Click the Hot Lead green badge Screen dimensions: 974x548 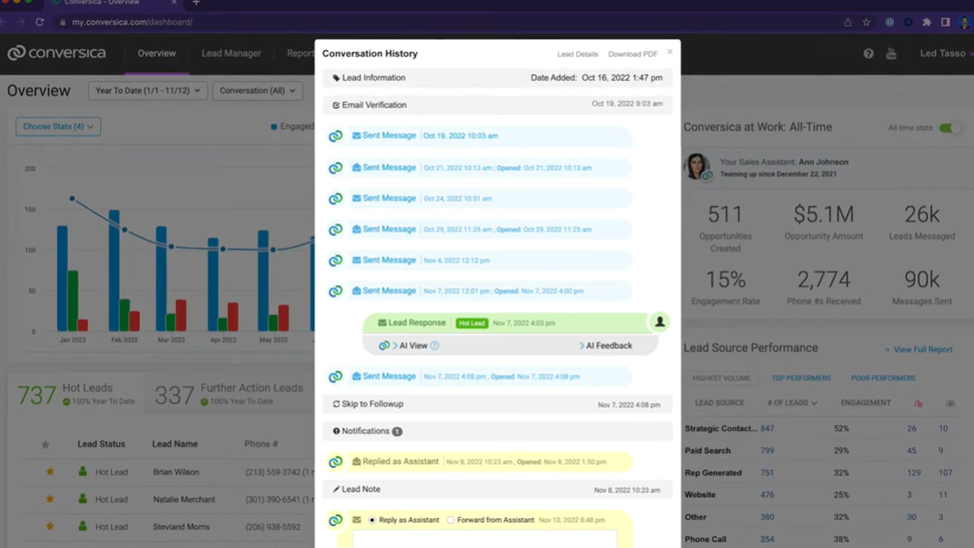point(471,323)
